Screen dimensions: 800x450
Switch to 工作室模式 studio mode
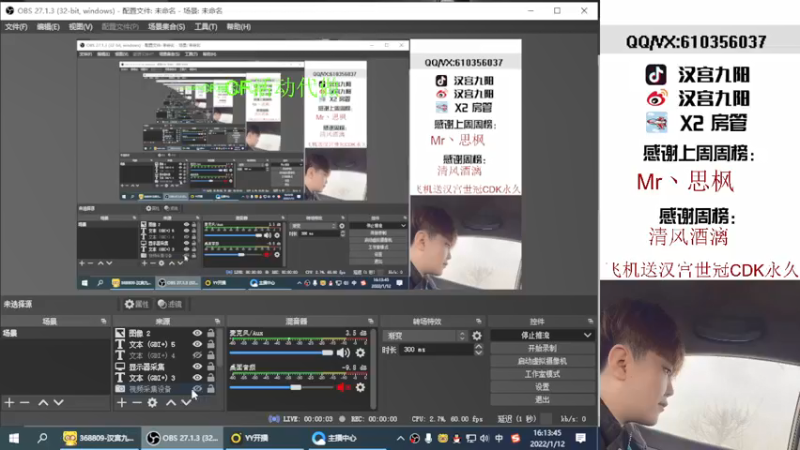click(x=542, y=374)
